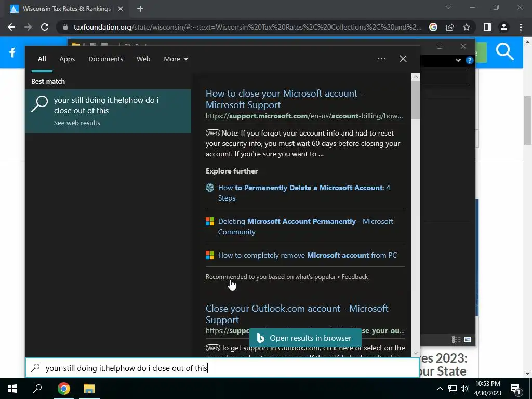Select the All search tab
This screenshot has height=399, width=532.
click(x=42, y=59)
